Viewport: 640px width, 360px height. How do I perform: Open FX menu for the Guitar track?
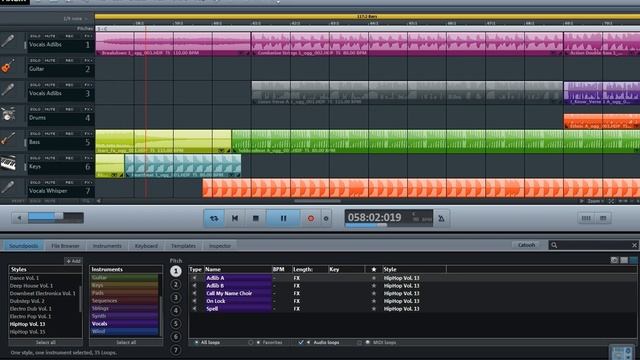[x=88, y=60]
